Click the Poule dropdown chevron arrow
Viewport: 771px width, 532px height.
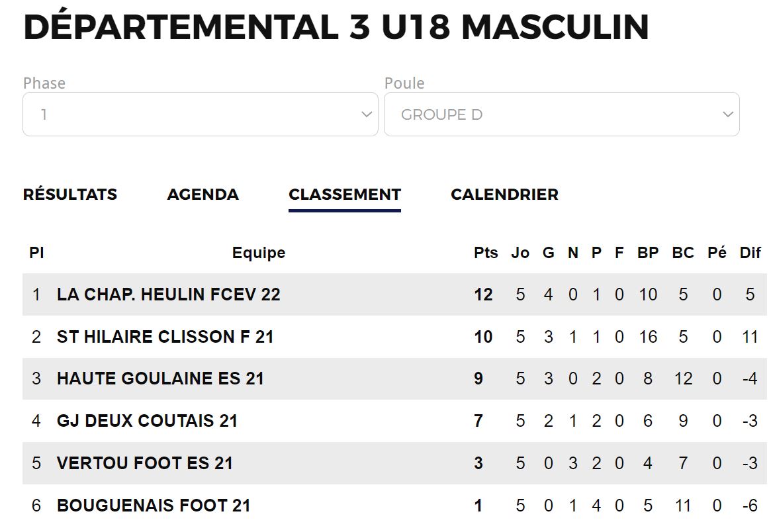pyautogui.click(x=728, y=114)
